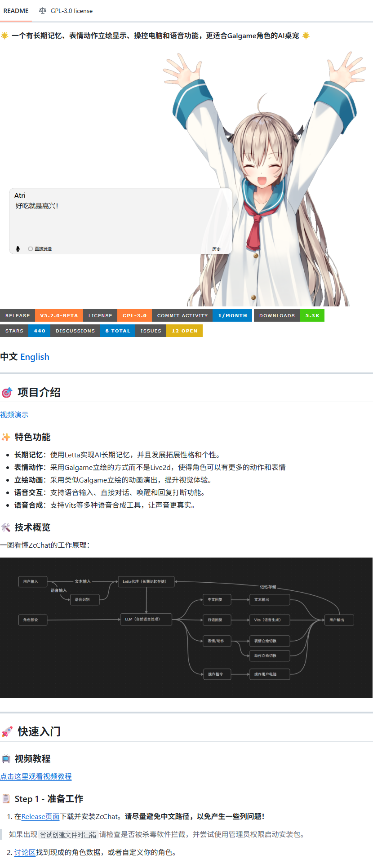Check the 直接发送 checkbox
This screenshot has height=868, width=373.
[31, 249]
